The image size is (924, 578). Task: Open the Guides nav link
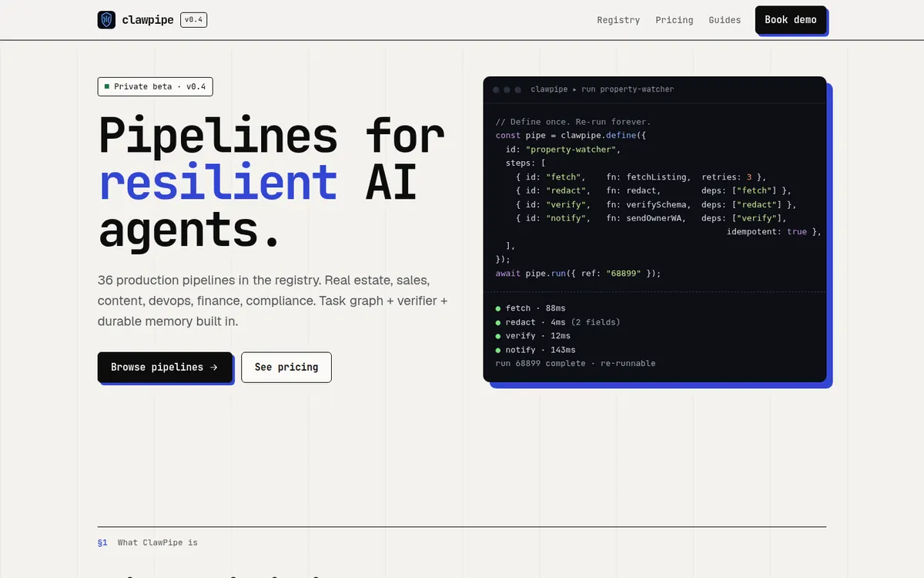tap(725, 20)
